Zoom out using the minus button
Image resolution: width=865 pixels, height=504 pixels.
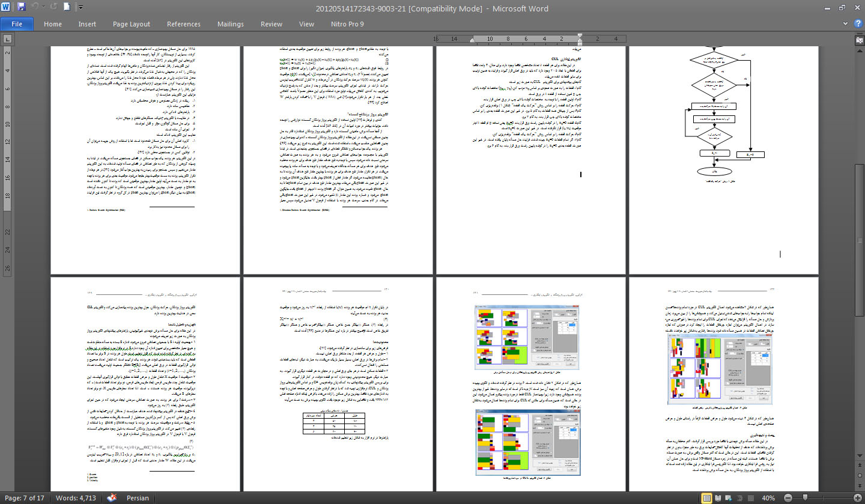click(788, 497)
